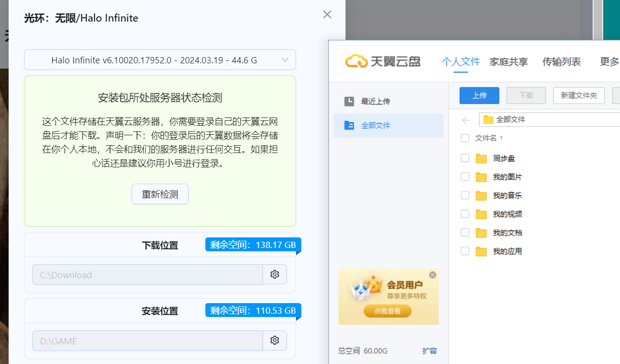Select 最近上传 in sidebar

(388, 101)
